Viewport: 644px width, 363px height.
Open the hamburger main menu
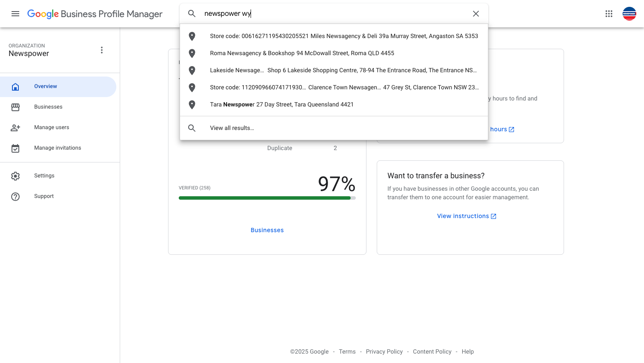[x=15, y=14]
